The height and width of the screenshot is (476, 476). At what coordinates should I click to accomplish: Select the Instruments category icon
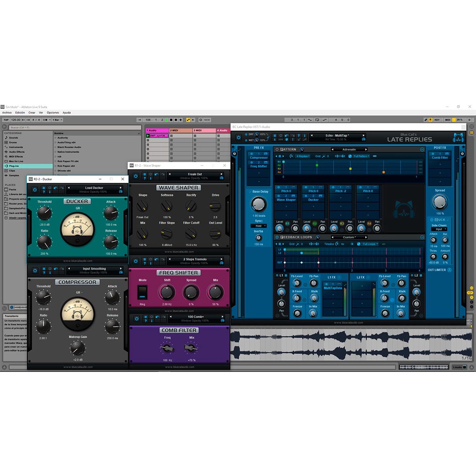[6, 147]
